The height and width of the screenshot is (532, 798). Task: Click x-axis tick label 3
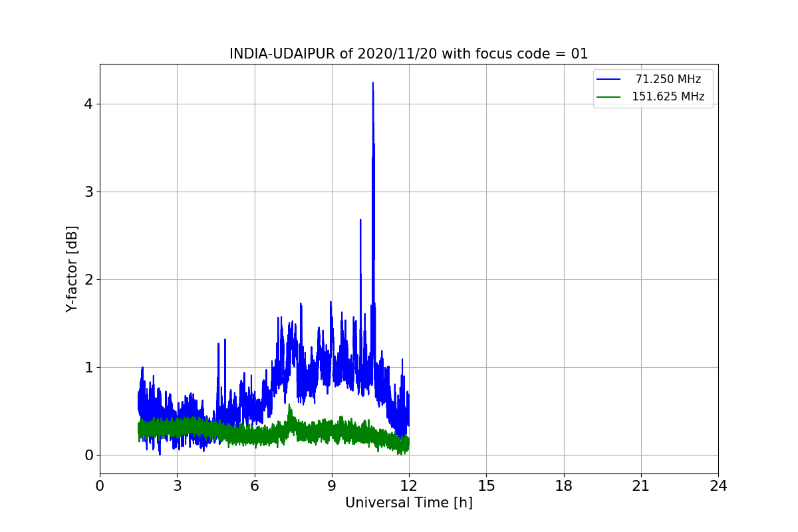point(177,486)
